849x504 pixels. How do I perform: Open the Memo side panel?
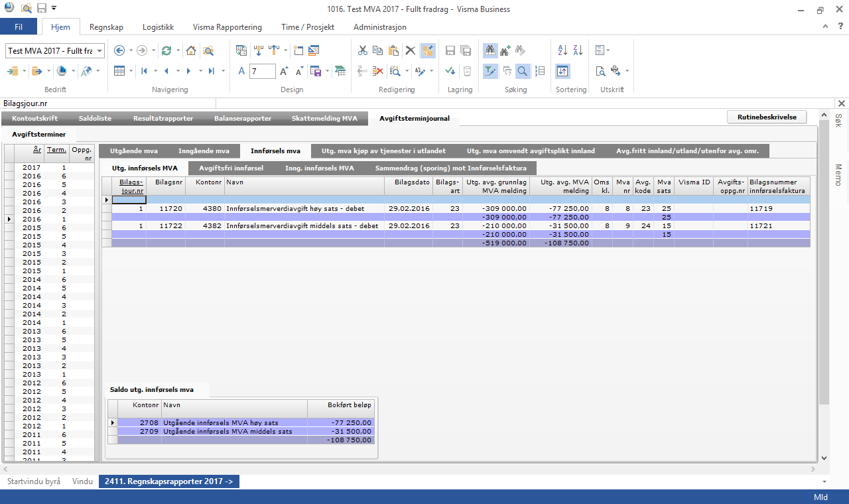(838, 175)
